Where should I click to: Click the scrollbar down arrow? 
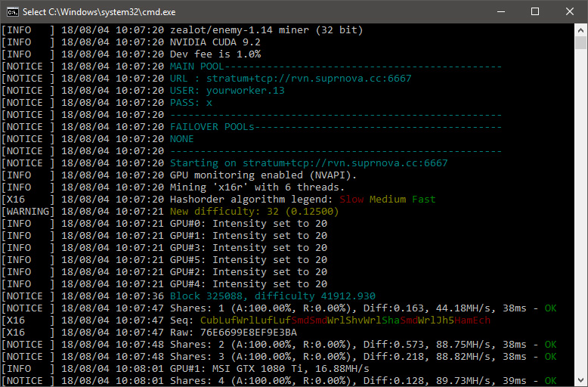tap(581, 379)
